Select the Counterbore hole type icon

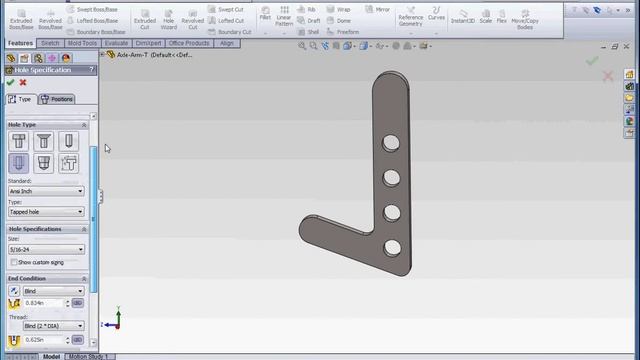(x=19, y=141)
